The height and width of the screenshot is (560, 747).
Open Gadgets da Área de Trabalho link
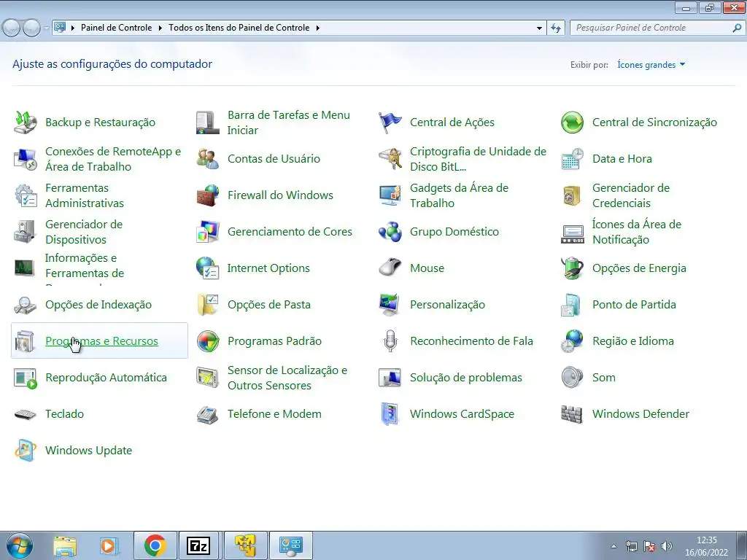[x=459, y=195]
